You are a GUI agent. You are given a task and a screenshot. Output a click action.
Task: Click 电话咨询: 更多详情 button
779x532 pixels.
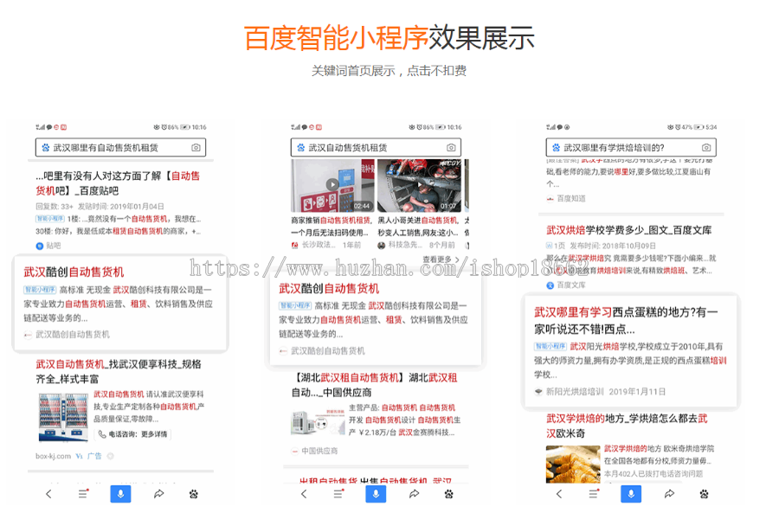[133, 434]
